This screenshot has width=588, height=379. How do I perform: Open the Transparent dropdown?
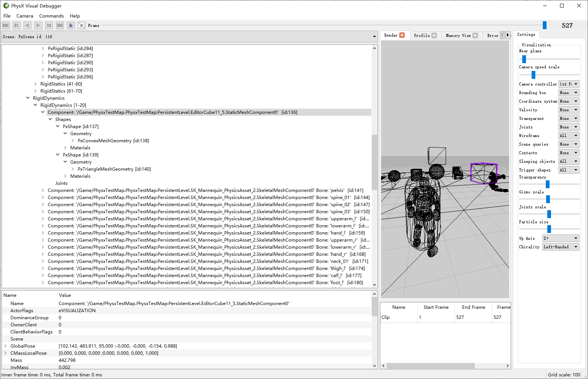(x=569, y=118)
